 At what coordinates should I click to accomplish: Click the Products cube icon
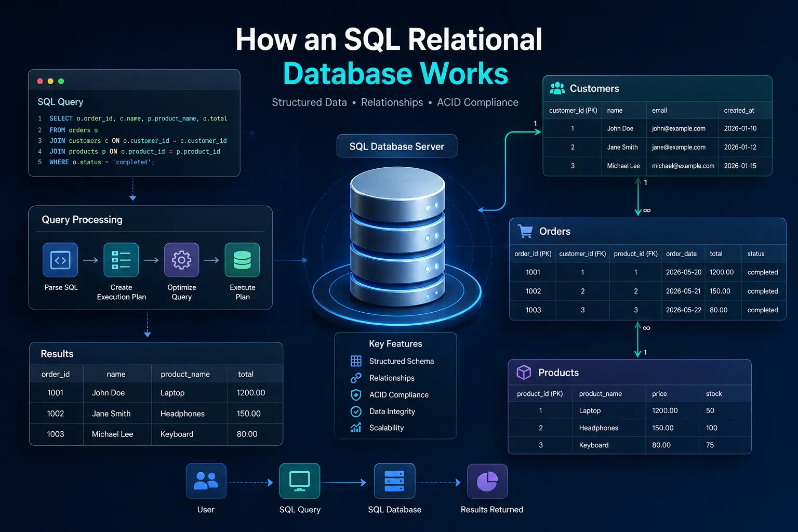524,372
